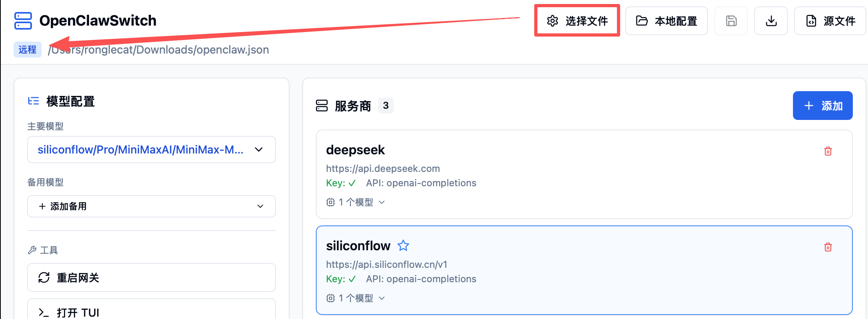Viewport: 868px width, 319px height.
Task: Click the 模型配置 list icon
Action: click(34, 101)
